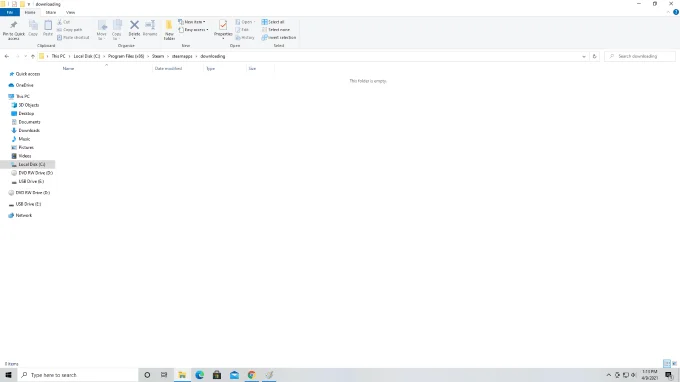Click the Search downloading input field
680x382 pixels.
tap(640, 56)
